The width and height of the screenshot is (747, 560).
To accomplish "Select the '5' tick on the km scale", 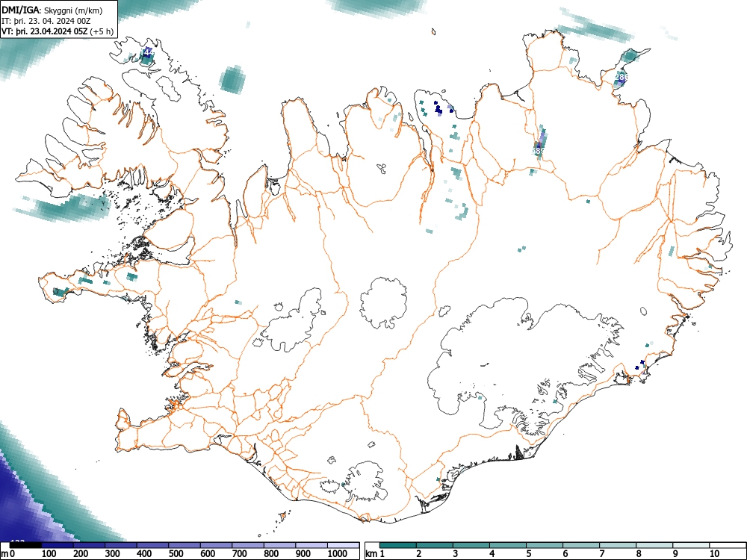I will [529, 554].
